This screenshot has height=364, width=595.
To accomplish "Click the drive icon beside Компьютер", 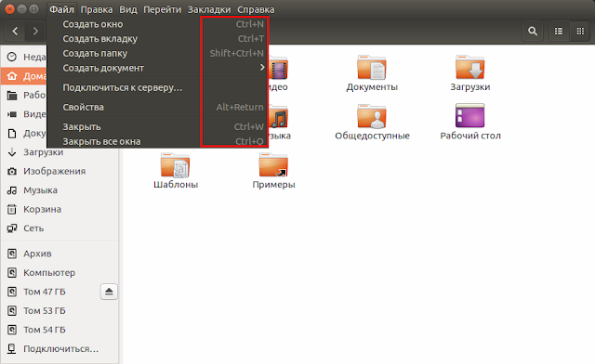I will tap(12, 272).
